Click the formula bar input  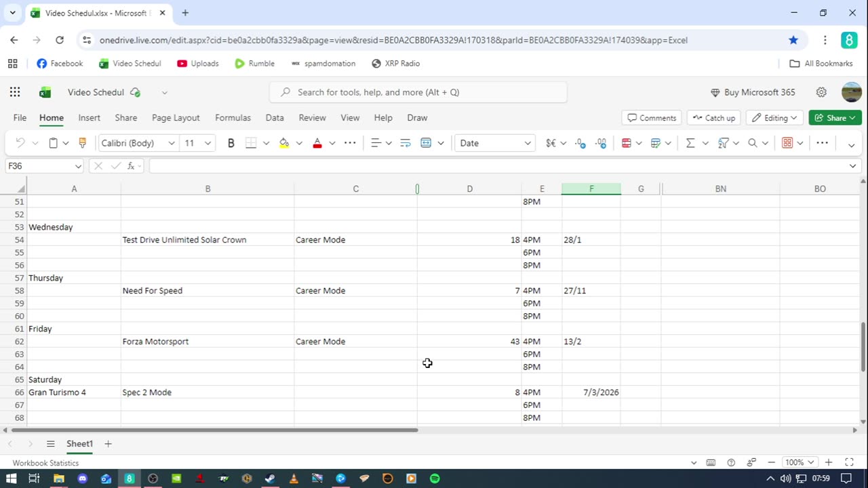(x=497, y=166)
